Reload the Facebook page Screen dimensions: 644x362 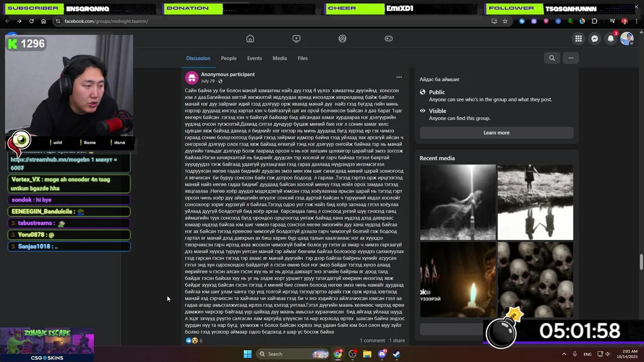pyautogui.click(x=31, y=21)
